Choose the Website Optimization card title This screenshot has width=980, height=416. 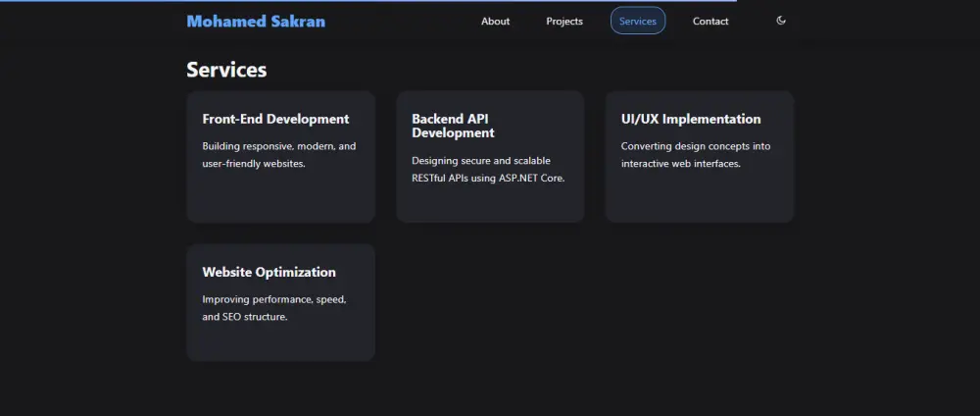coord(269,272)
